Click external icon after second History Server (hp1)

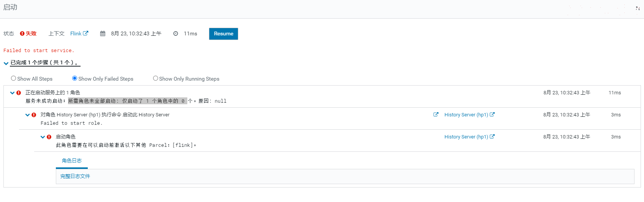pyautogui.click(x=492, y=136)
